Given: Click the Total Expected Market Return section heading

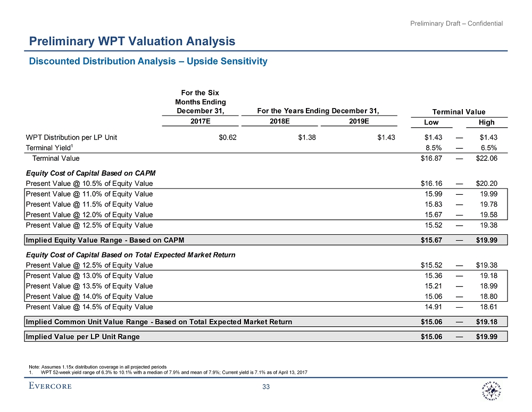Looking at the screenshot, I should coord(130,255).
